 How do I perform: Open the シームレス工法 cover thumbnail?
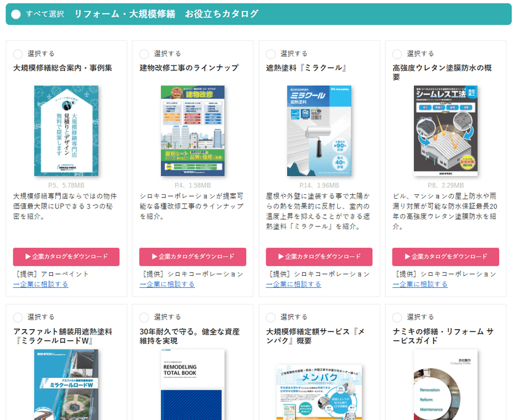coord(445,130)
